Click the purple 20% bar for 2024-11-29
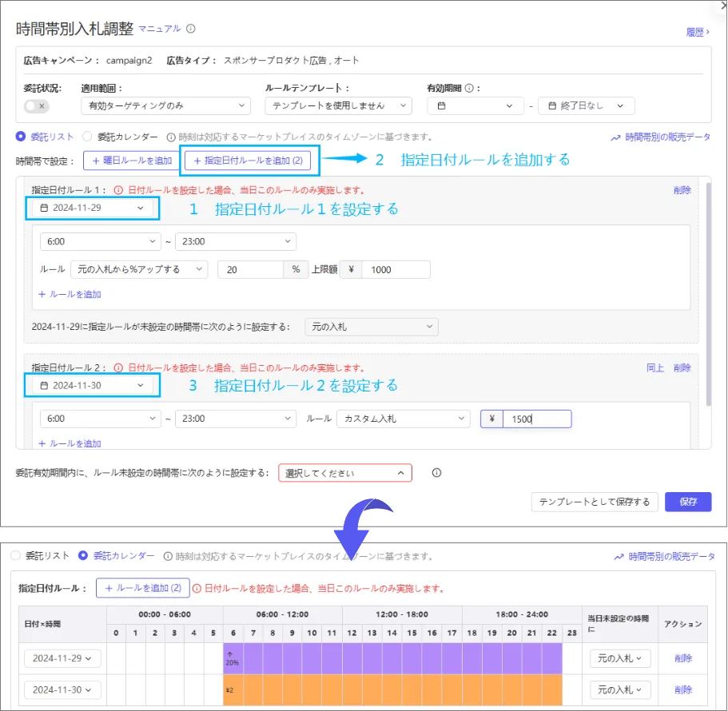 (393, 658)
